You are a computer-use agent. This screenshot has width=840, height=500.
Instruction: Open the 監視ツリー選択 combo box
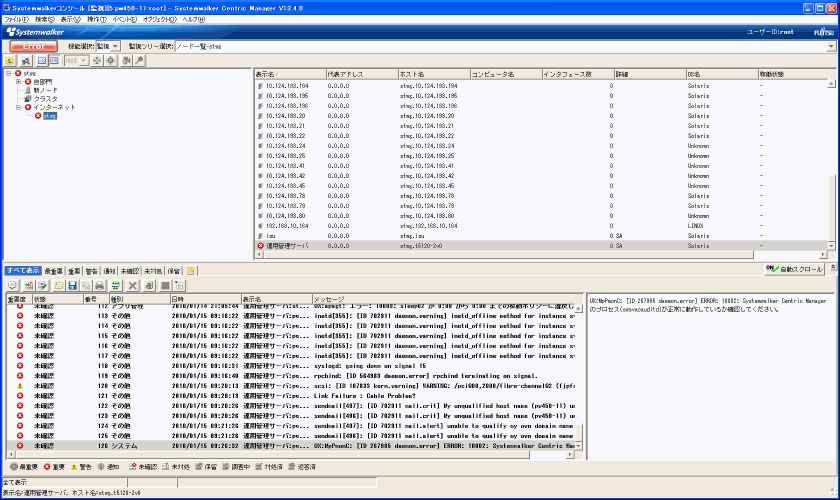click(500, 46)
